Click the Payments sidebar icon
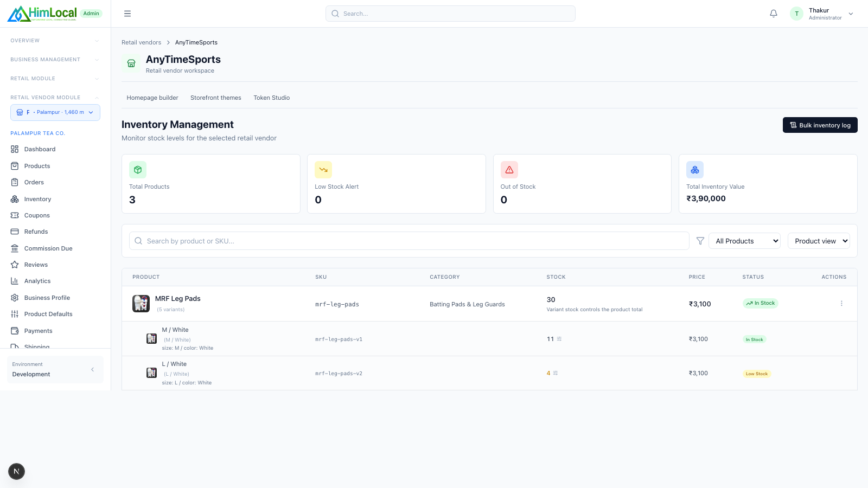The width and height of the screenshot is (868, 488). coord(15,331)
